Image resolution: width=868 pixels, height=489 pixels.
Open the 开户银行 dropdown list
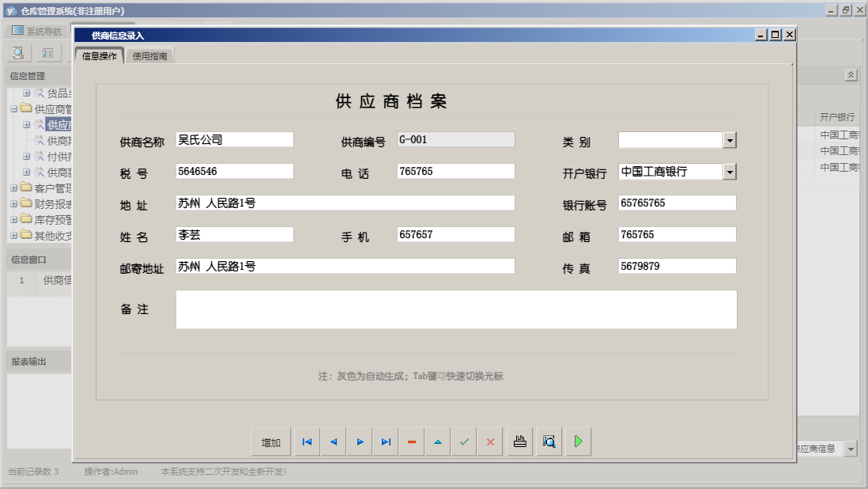730,172
